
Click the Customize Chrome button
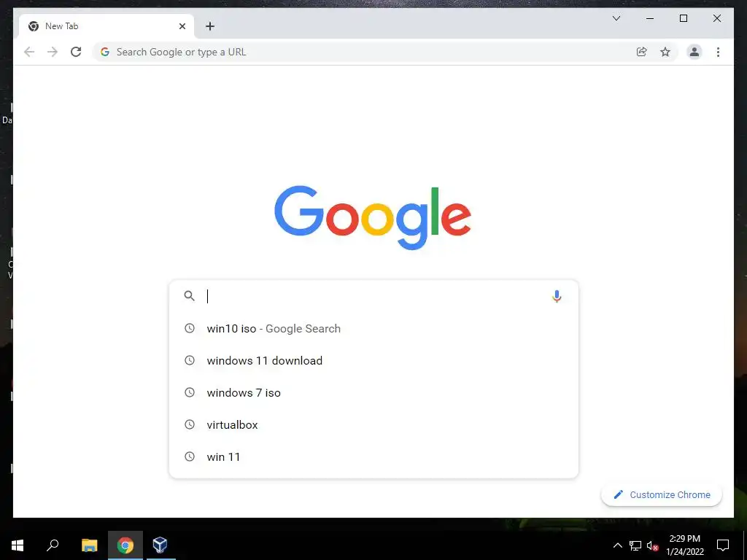[x=661, y=495]
